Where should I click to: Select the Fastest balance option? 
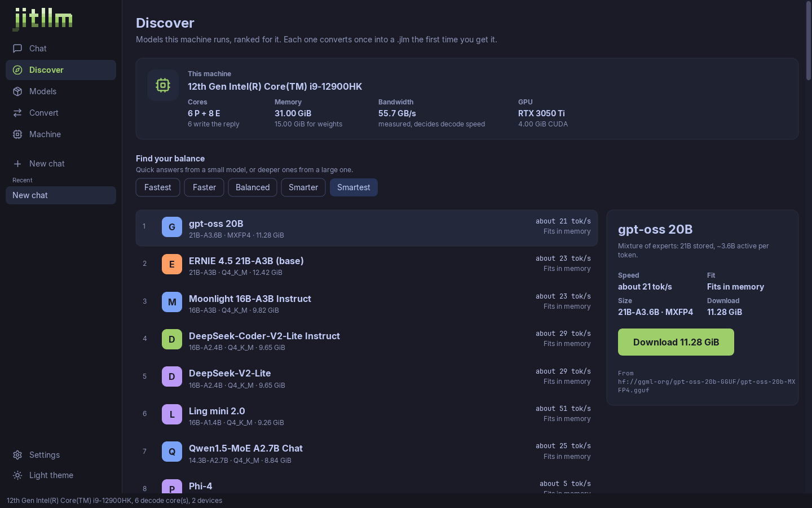tap(158, 187)
